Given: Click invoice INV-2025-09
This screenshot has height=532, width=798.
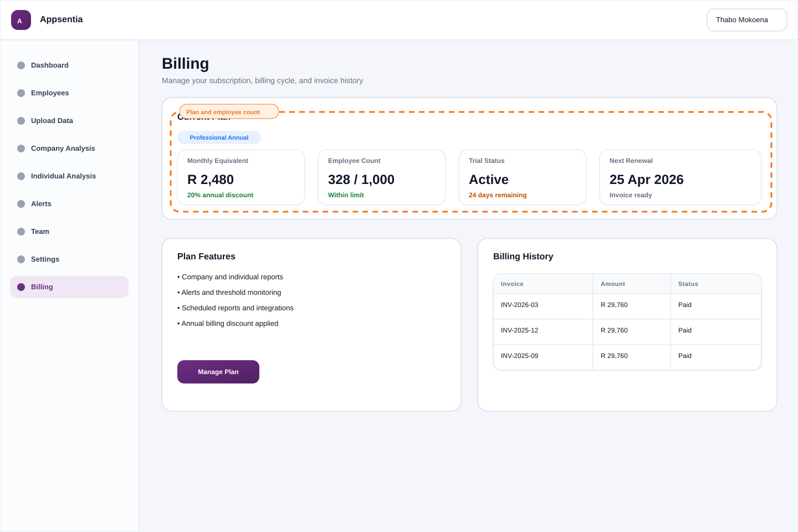Looking at the screenshot, I should [x=520, y=356].
